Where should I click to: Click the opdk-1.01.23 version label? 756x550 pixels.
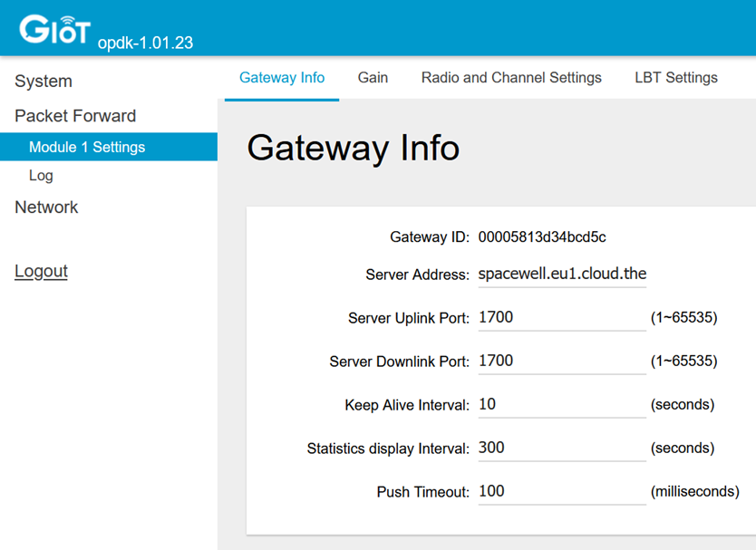[x=145, y=43]
